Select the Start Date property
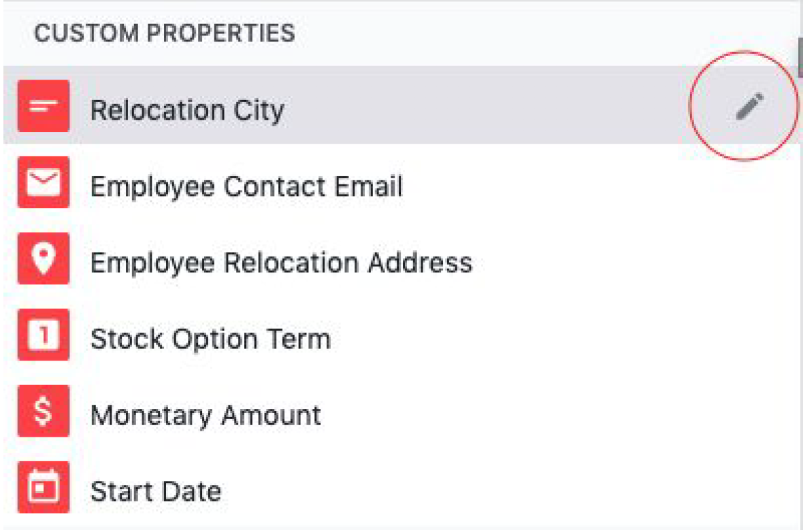Screen dimensions: 803x532 156,491
